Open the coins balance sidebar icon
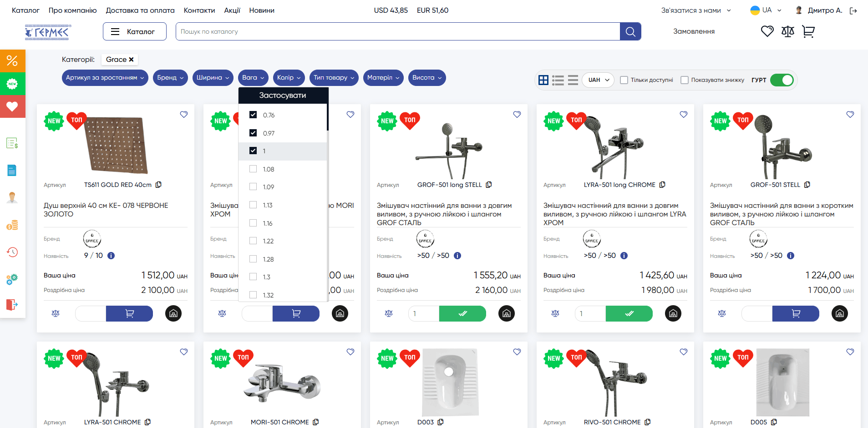This screenshot has height=428, width=868. coord(12,225)
